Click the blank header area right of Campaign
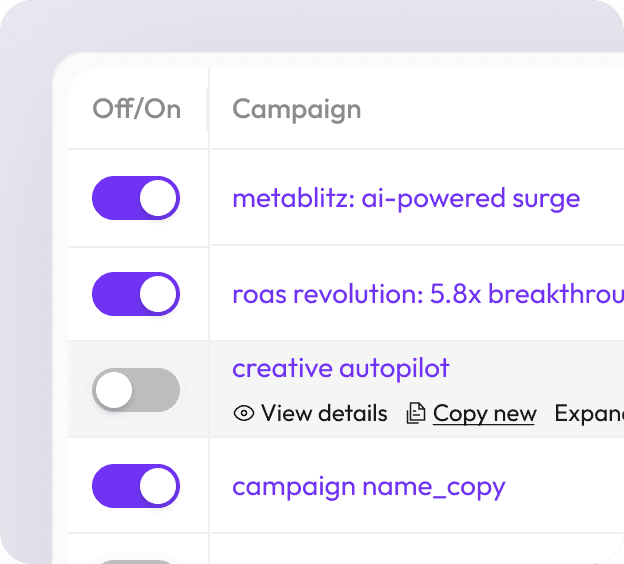The height and width of the screenshot is (564, 624). click(493, 109)
